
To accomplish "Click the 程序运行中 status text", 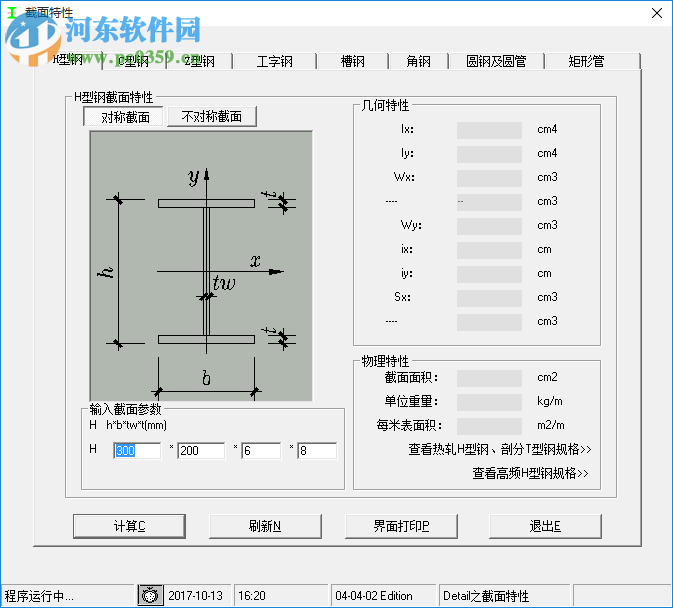I will point(39,596).
